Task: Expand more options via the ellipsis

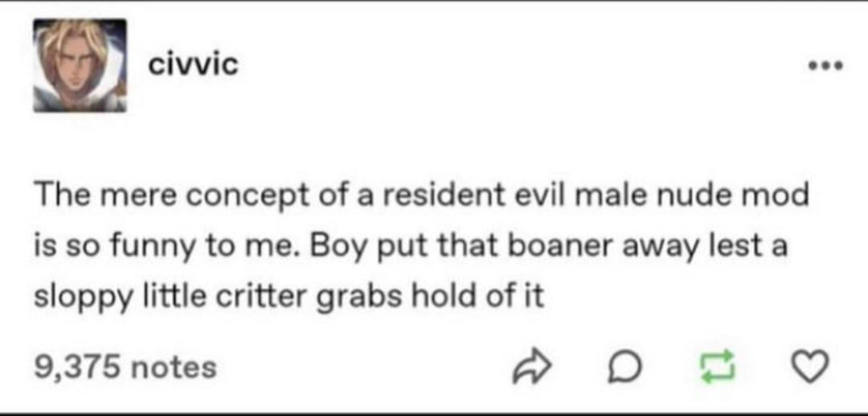Action: (825, 68)
